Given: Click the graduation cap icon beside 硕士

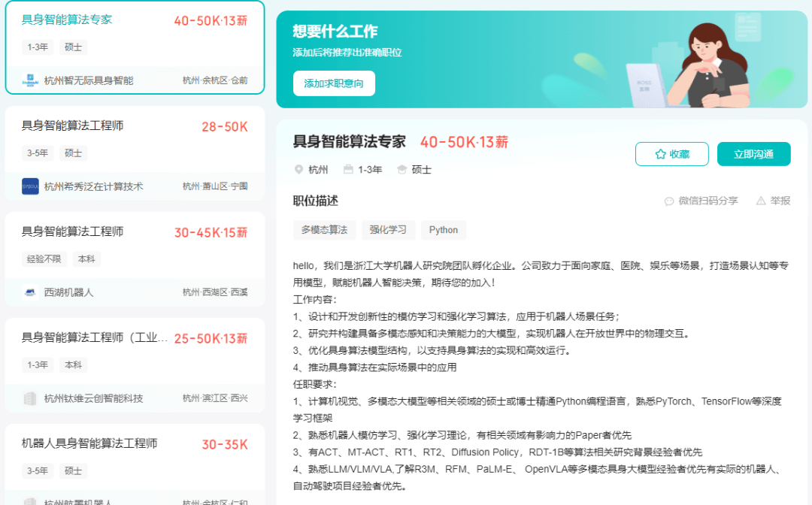Looking at the screenshot, I should point(401,170).
